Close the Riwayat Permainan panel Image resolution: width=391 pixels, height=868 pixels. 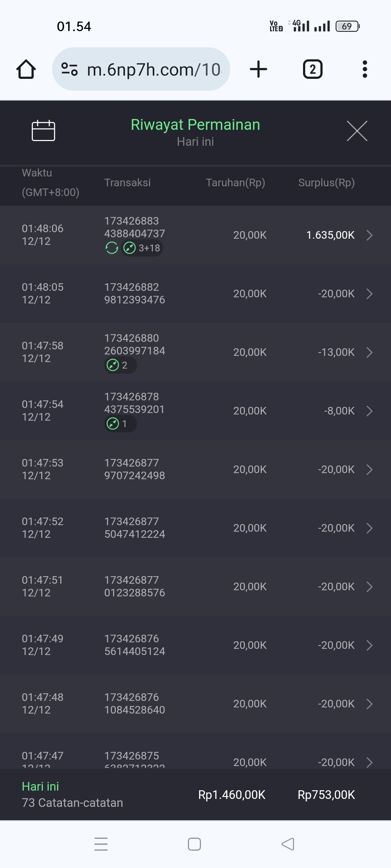click(x=357, y=131)
